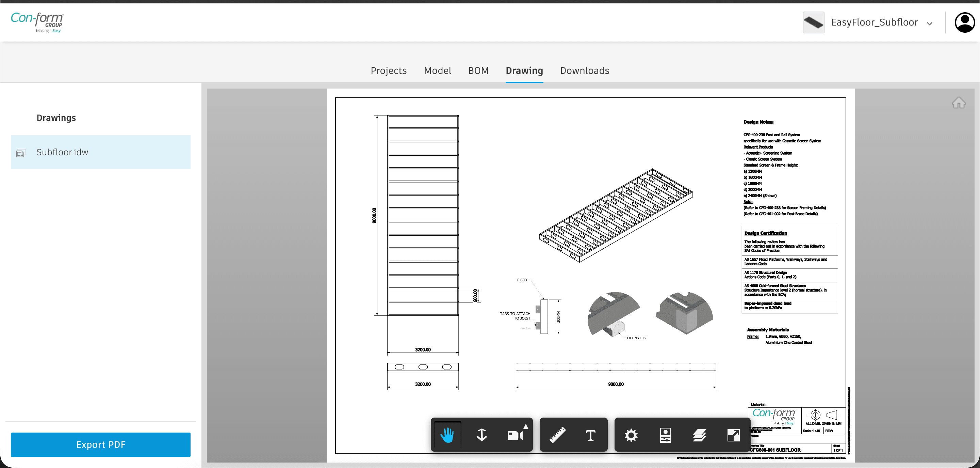Image resolution: width=980 pixels, height=468 pixels.
Task: Toggle full screen viewer mode
Action: coord(733,435)
